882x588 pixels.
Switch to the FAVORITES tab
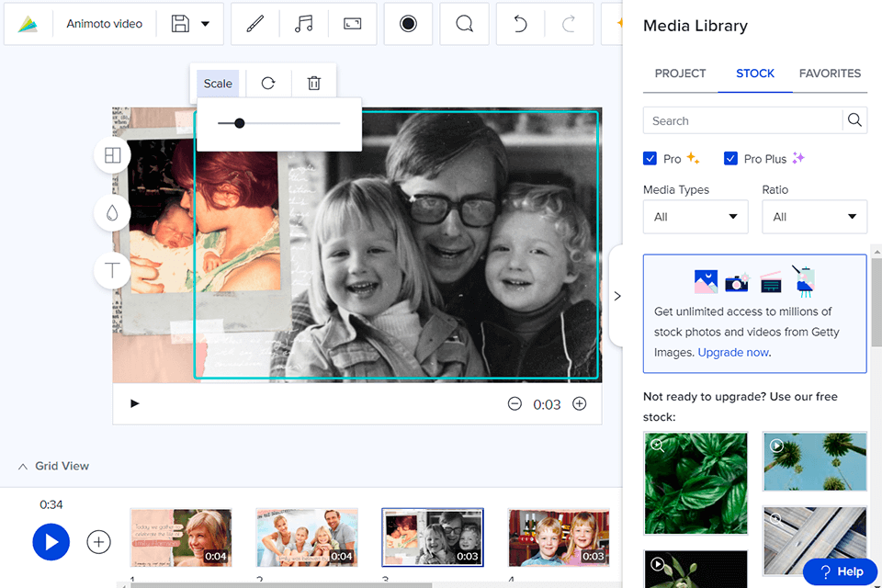click(830, 73)
